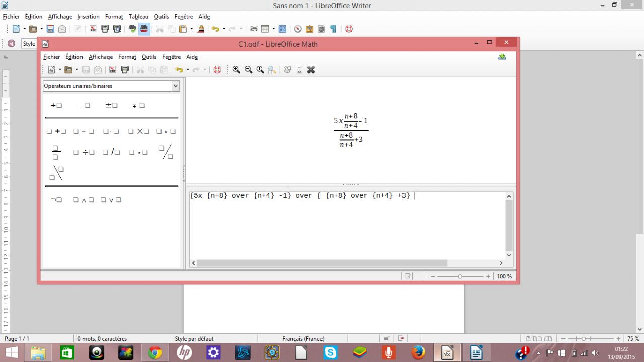The width and height of the screenshot is (644, 362).
Task: Open Édition menu in Math window
Action: coord(74,57)
